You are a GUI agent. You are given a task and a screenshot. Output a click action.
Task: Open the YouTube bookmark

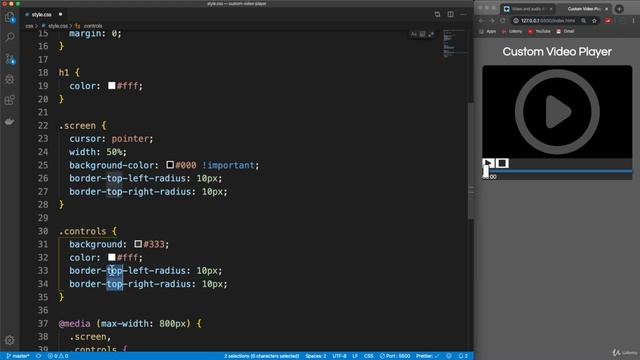tap(539, 31)
